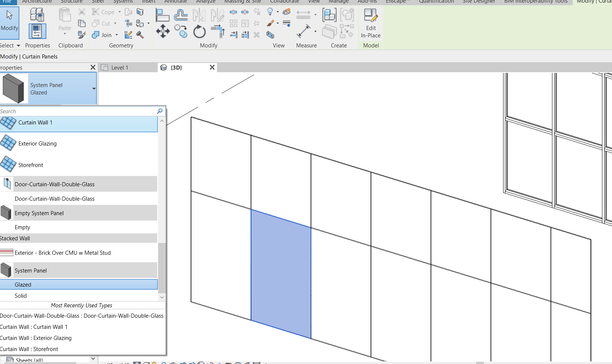Image resolution: width=612 pixels, height=364 pixels.
Task: Open the Measure tool dropdown arrow
Action: click(315, 15)
